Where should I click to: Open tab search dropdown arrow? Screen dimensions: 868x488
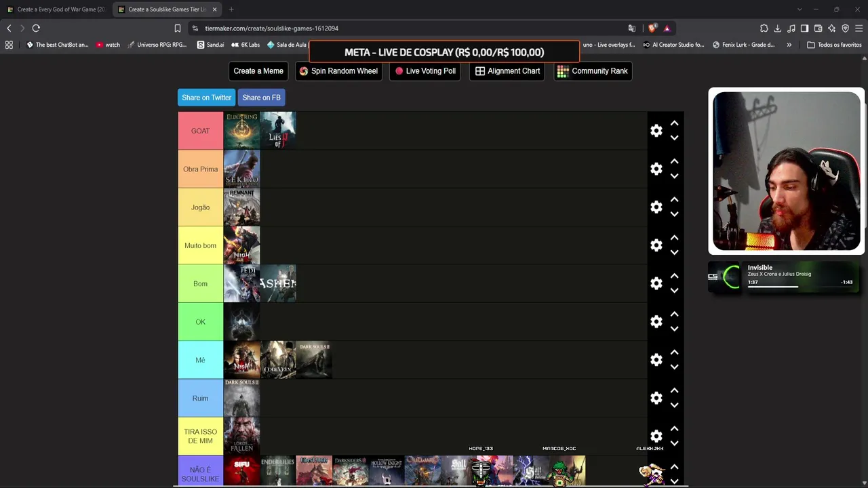[x=800, y=9]
